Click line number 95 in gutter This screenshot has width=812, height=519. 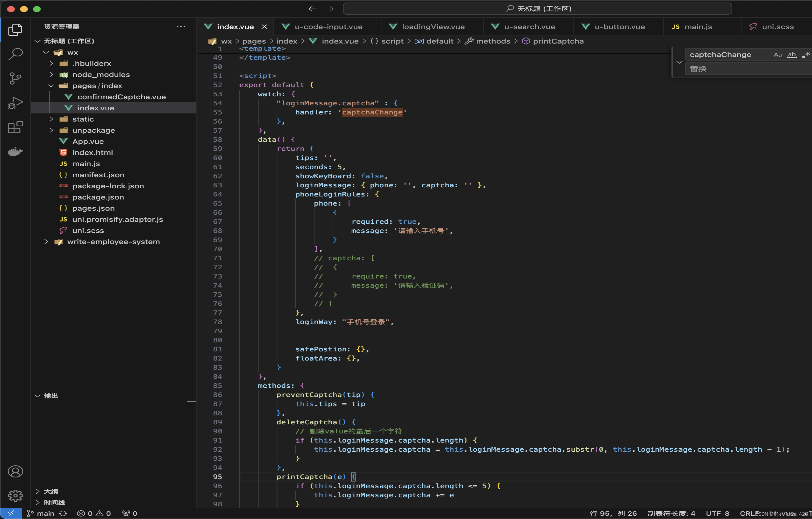(218, 476)
